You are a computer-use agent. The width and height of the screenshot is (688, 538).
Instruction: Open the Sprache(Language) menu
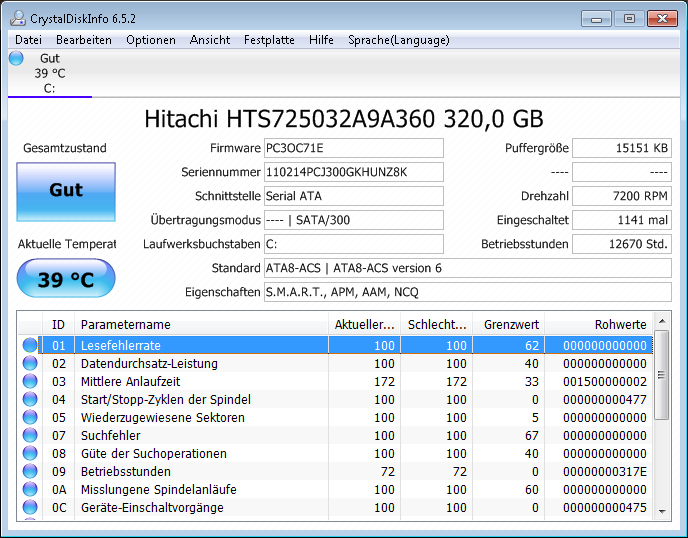(399, 40)
